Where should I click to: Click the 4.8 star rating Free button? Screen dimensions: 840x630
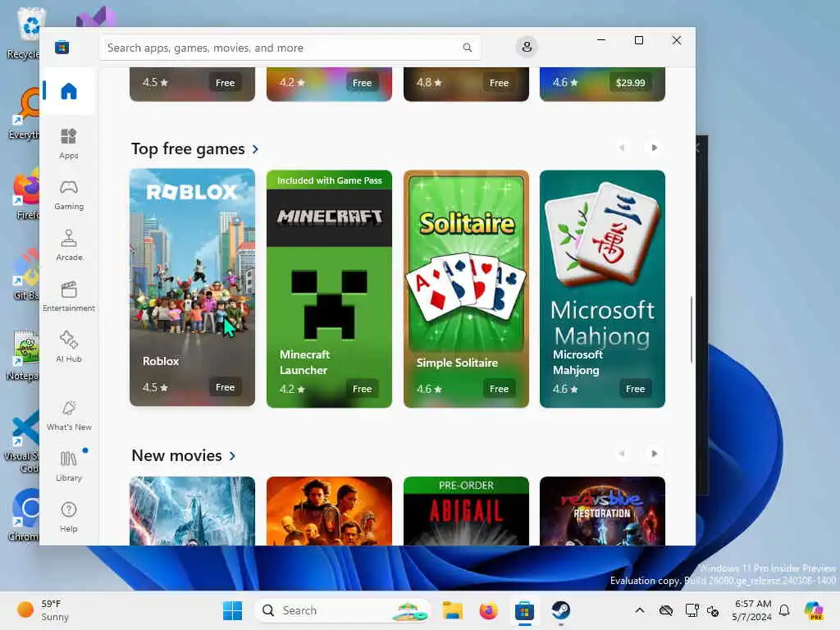499,83
